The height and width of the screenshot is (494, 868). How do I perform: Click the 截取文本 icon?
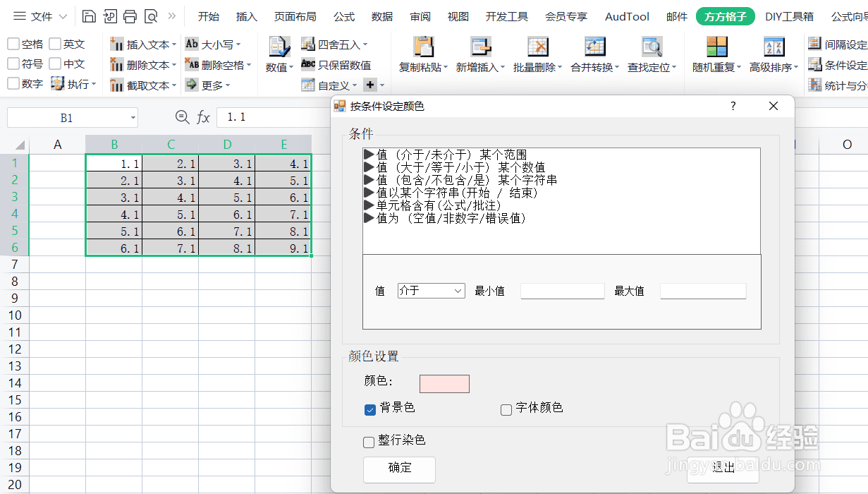pyautogui.click(x=117, y=85)
